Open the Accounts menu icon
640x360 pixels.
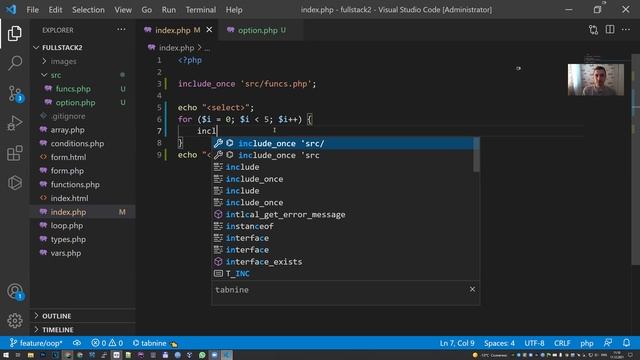coord(15,291)
